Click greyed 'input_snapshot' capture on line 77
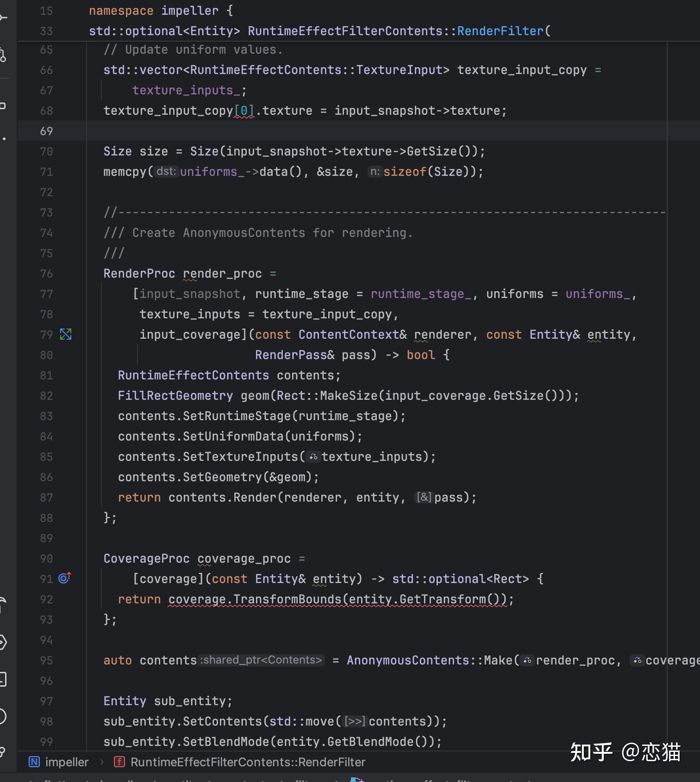 pyautogui.click(x=190, y=294)
